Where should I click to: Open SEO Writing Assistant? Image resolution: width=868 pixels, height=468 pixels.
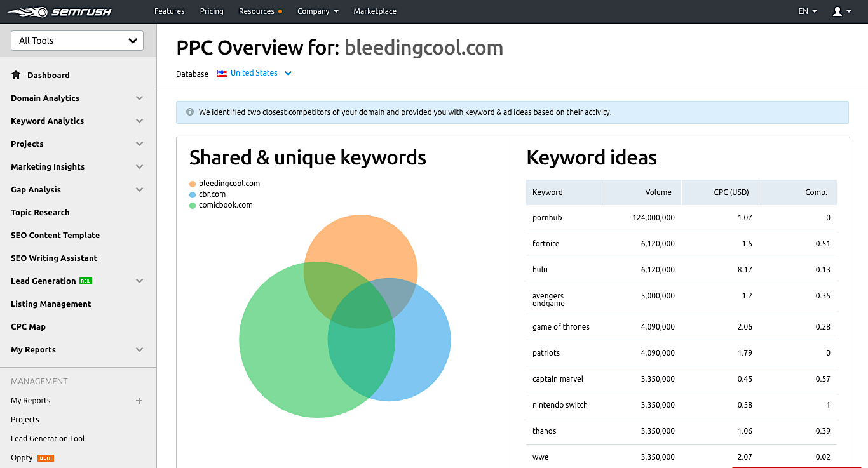pos(54,258)
